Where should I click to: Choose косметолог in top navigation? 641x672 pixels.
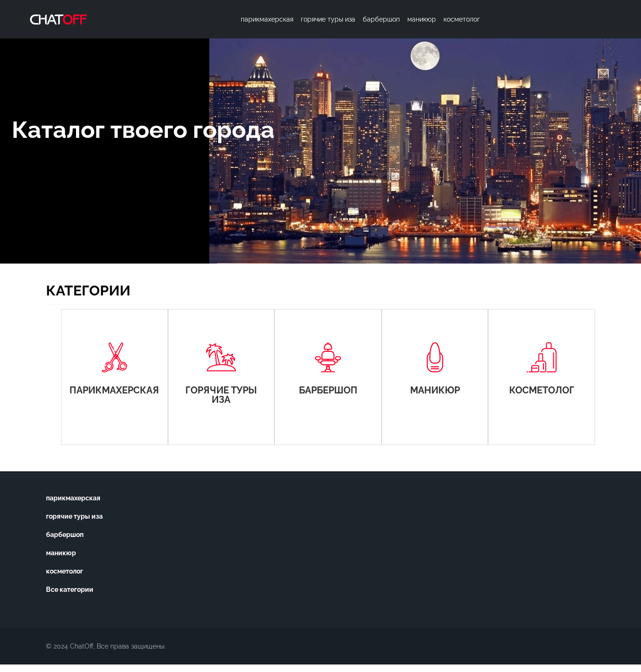tap(462, 19)
